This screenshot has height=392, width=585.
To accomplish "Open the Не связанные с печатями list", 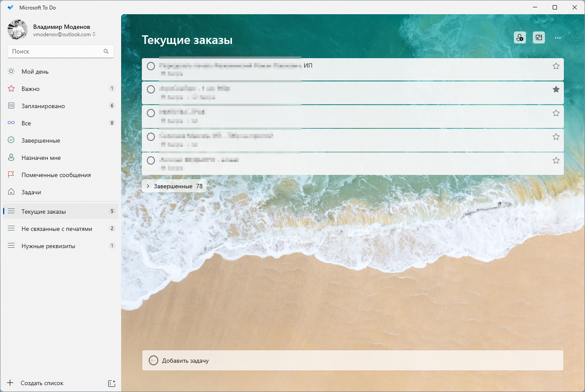I will pos(60,229).
